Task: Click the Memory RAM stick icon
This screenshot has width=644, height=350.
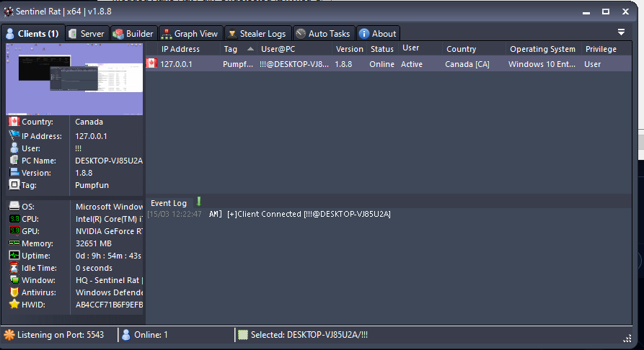Action: (14, 243)
